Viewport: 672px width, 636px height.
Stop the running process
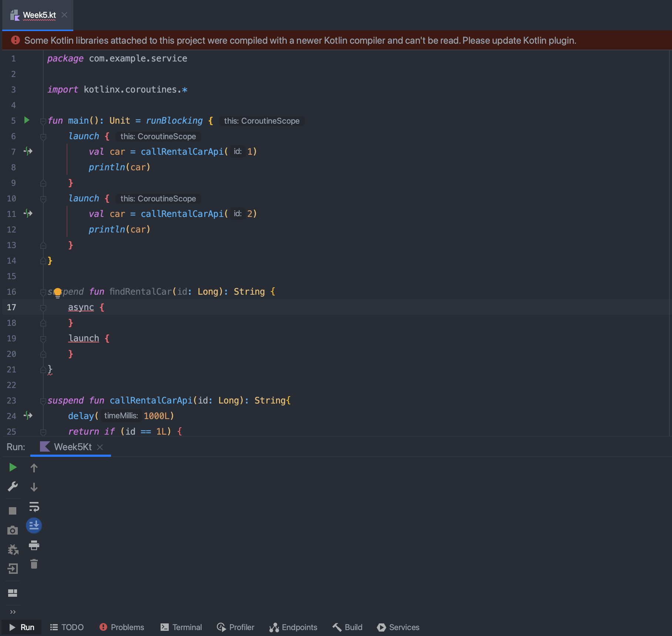13,511
